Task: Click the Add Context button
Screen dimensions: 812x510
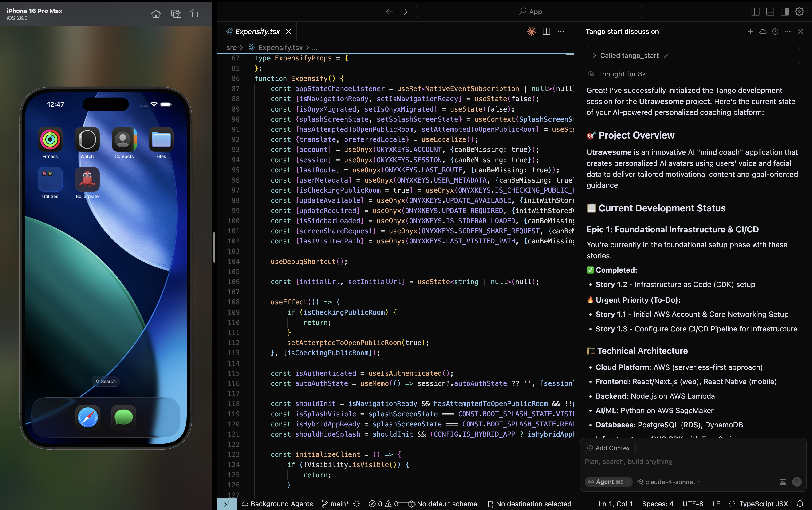Action: [x=610, y=448]
